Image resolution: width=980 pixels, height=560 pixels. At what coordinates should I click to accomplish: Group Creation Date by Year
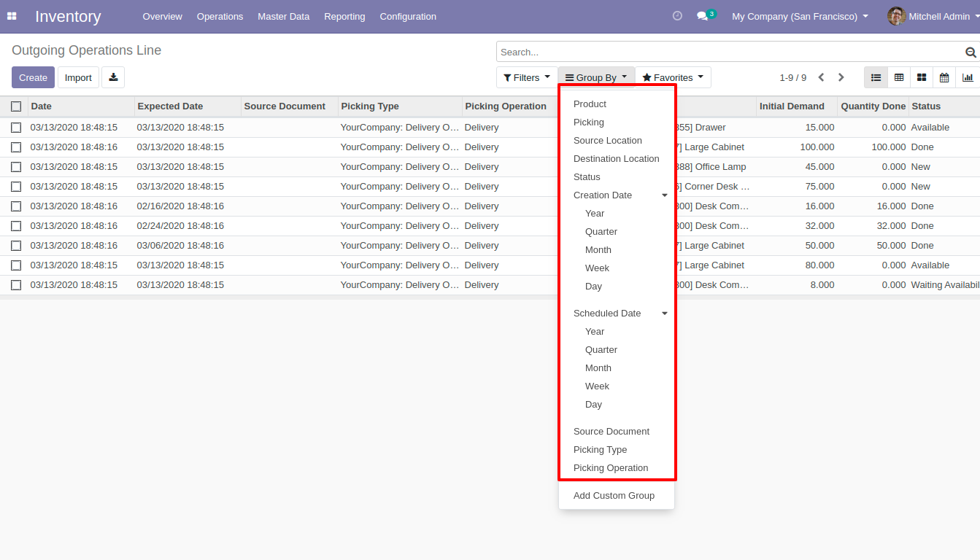point(617,214)
